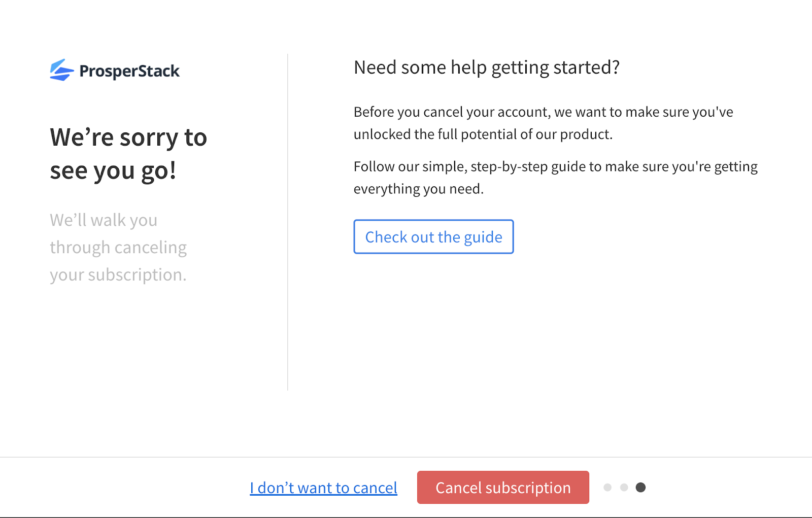Click the ProsperStack wordmark text
Viewport: 812px width, 518px height.
tap(129, 71)
